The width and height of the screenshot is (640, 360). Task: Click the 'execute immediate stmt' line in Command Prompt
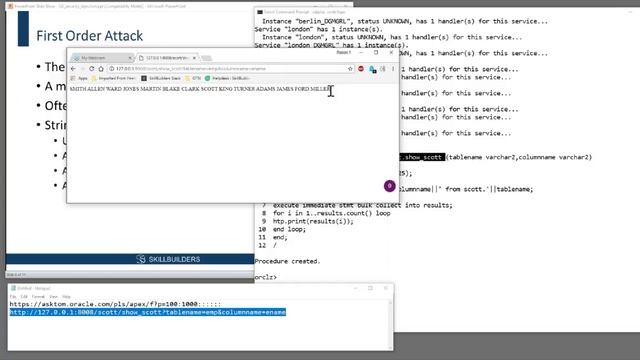click(x=362, y=205)
